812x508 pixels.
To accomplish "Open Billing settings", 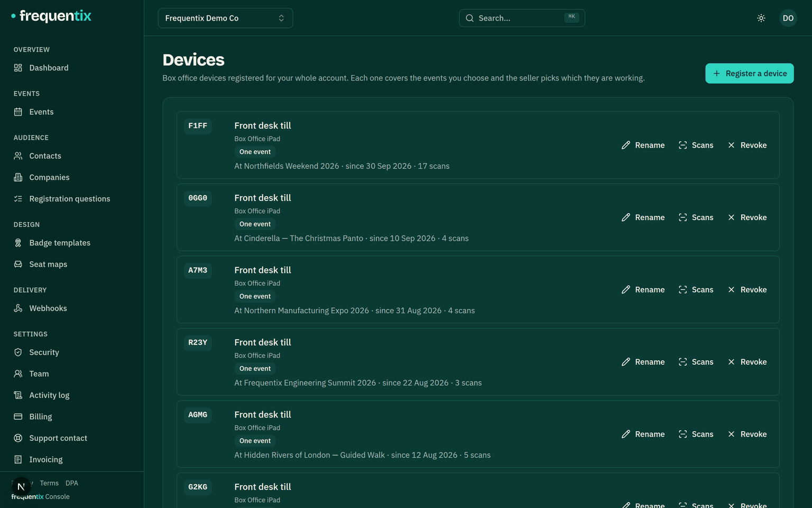I will (x=72, y=416).
